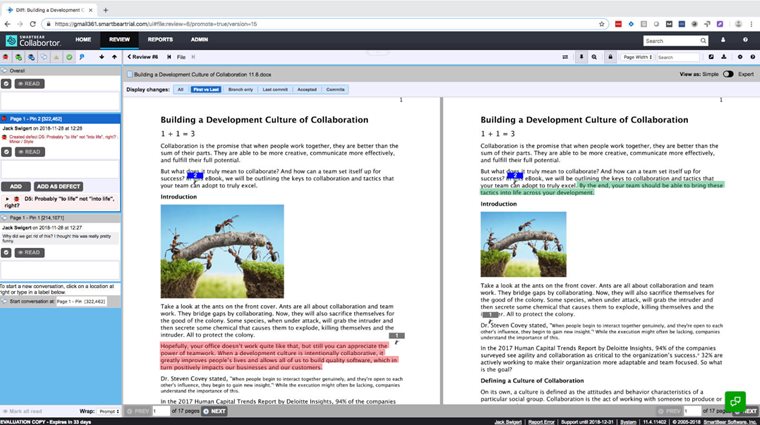Click the red bug defect filter icon
The image size is (760, 425).
click(6, 57)
